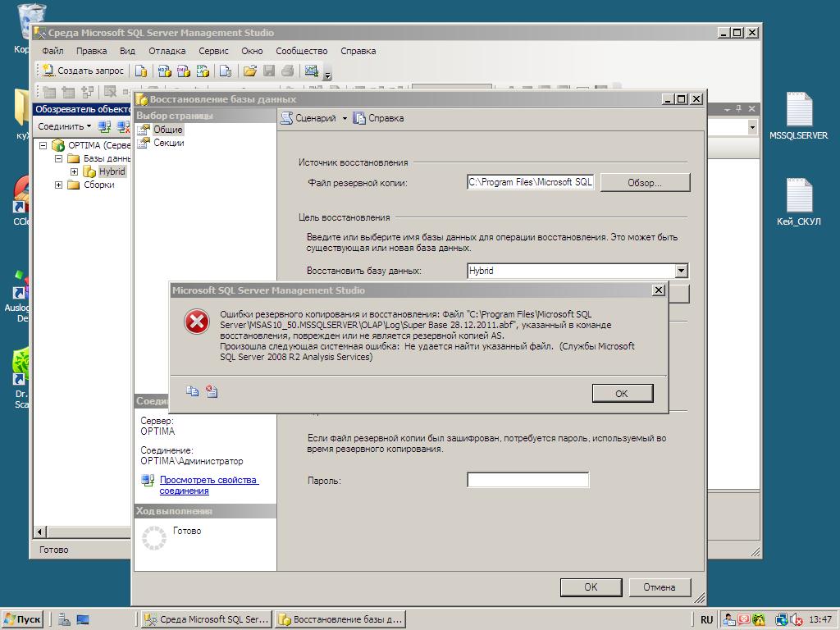Click the RU language indicator
840x630 pixels.
point(706,619)
